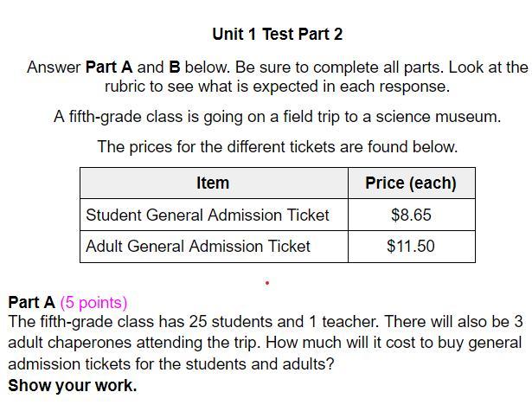
Task: Click the "$11.50" price cell
Action: tap(411, 247)
